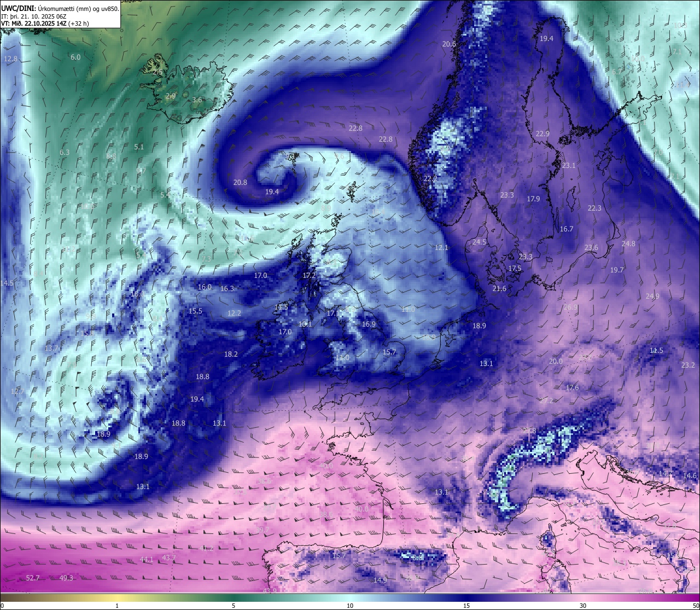Click the 21.6 value on the map

[499, 289]
